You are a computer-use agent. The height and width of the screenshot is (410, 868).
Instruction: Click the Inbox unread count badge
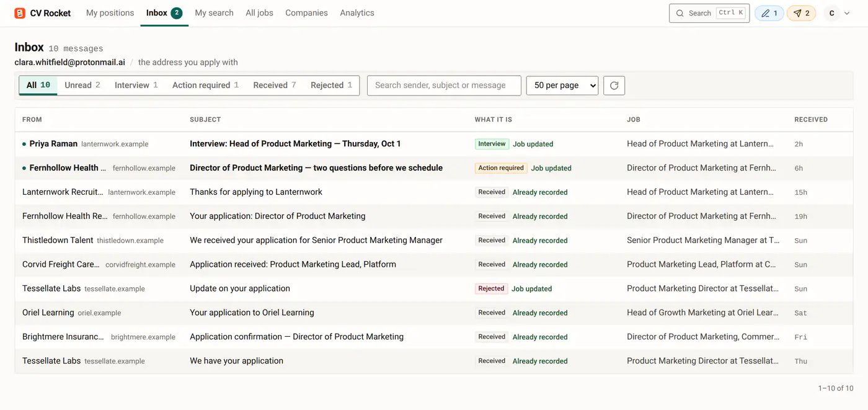(x=176, y=12)
